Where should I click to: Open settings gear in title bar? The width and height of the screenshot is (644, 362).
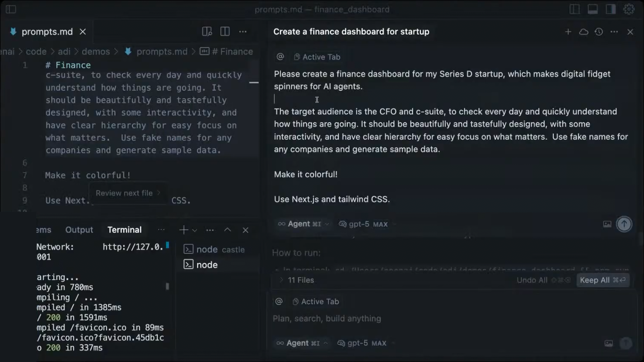click(629, 9)
